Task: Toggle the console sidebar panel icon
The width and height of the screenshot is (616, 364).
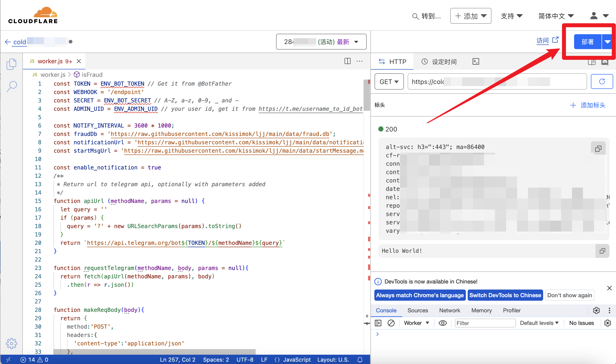Action: pyautogui.click(x=378, y=323)
